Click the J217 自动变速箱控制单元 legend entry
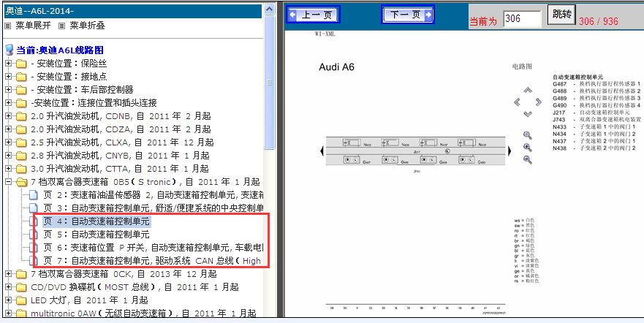The image size is (644, 323). [591, 112]
